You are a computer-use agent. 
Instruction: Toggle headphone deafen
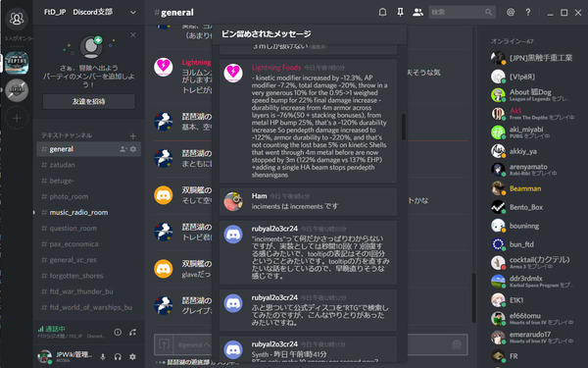point(118,357)
